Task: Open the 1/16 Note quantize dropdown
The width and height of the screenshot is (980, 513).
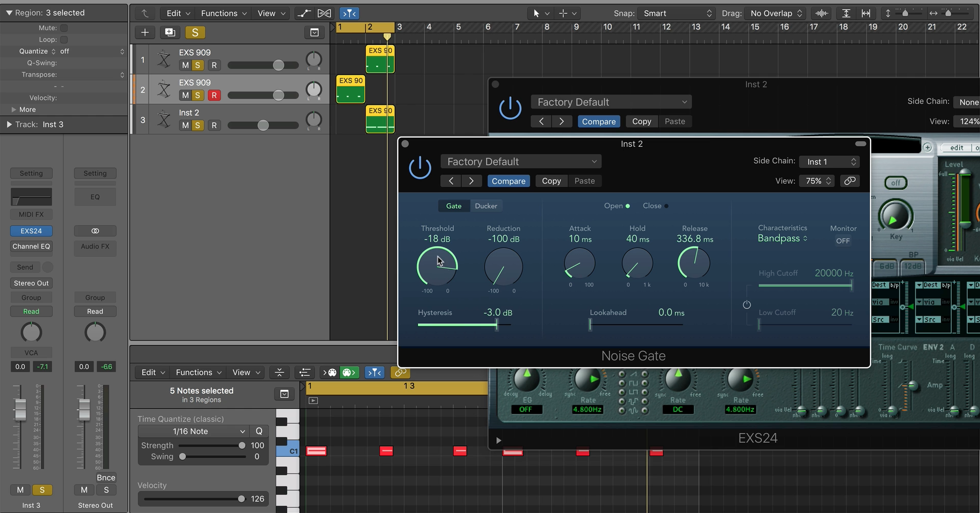Action: pos(193,431)
